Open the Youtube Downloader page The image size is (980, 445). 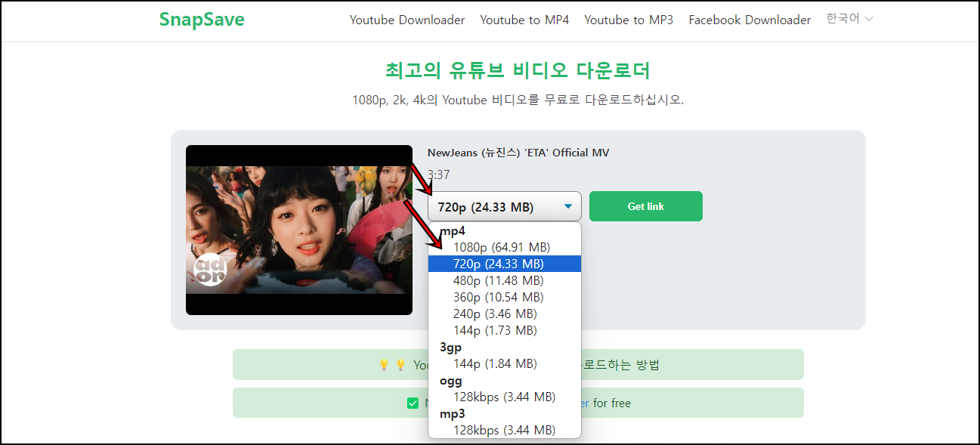click(407, 20)
